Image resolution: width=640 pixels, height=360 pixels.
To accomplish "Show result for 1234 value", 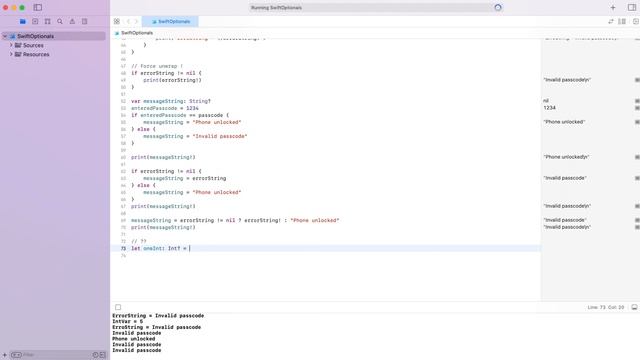I will point(637,108).
